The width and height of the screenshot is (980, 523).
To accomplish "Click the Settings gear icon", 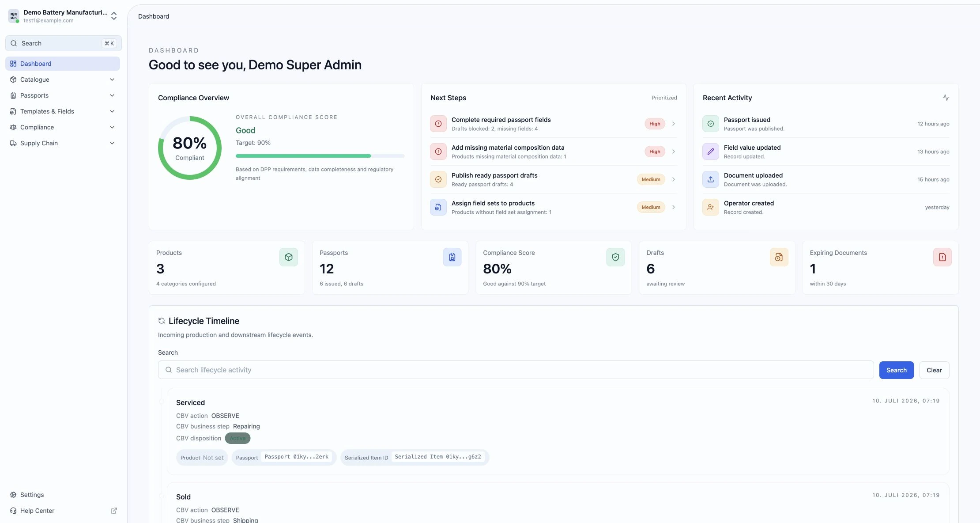I will point(13,495).
